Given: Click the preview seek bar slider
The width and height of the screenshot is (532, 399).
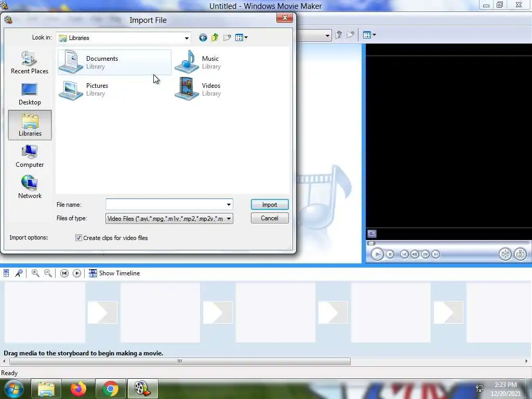Looking at the screenshot, I should click(371, 243).
